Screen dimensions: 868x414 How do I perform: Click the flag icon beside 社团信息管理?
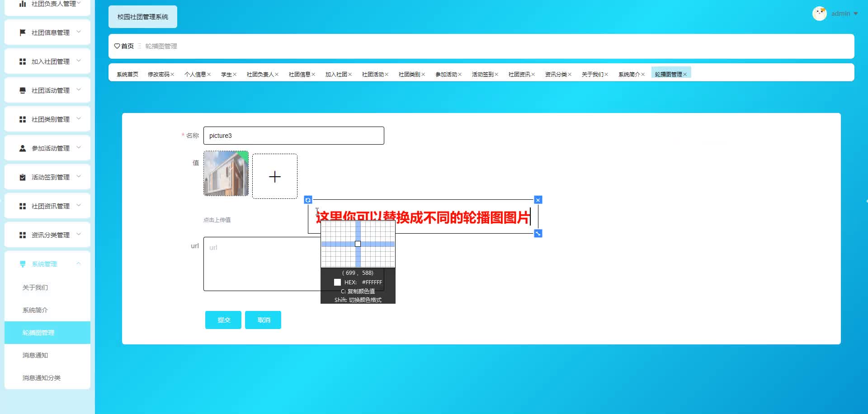click(23, 33)
